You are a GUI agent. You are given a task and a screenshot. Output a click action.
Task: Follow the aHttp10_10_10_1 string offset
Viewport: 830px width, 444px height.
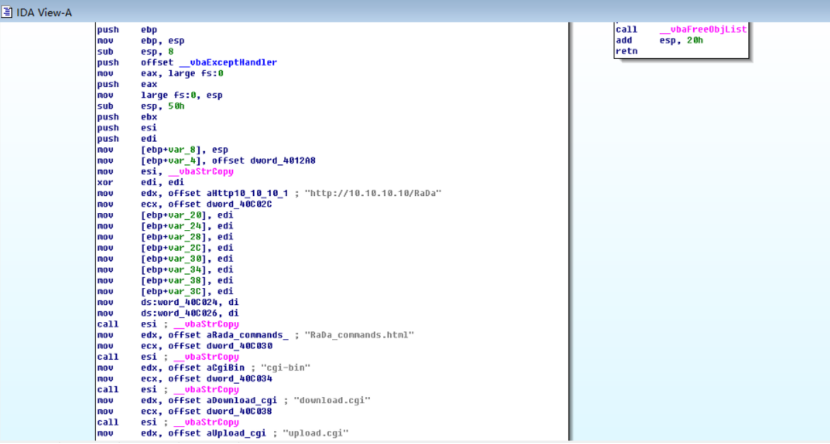click(x=247, y=194)
